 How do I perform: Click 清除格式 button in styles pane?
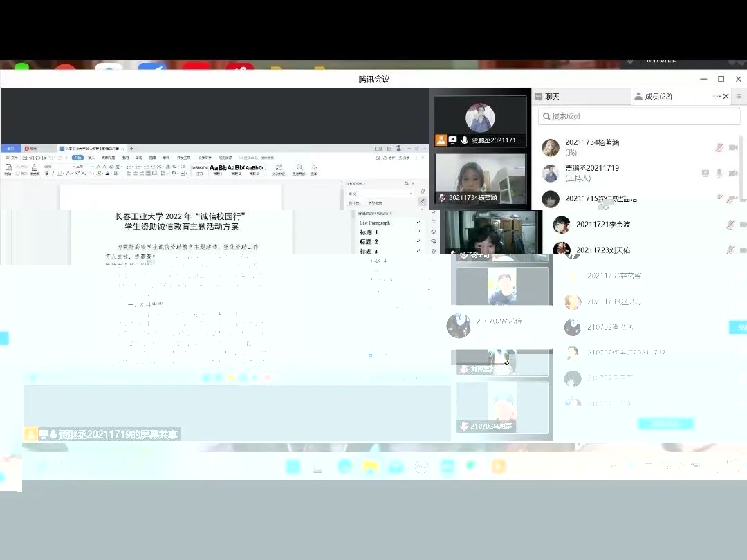coord(375,203)
